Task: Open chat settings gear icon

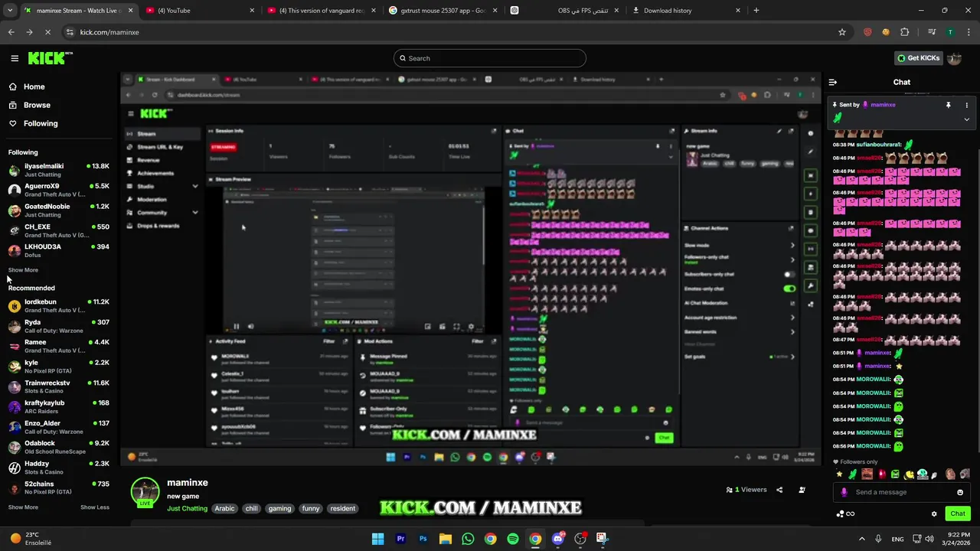Action: click(x=934, y=514)
